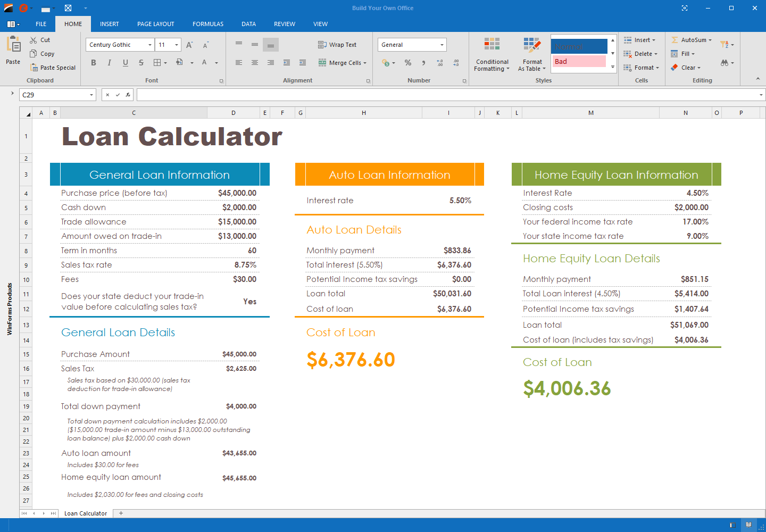Toggle bold formatting

point(94,62)
